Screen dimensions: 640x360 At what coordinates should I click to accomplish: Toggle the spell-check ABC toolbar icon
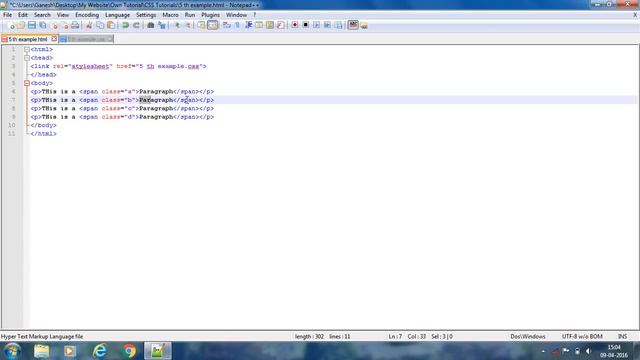pos(353,25)
